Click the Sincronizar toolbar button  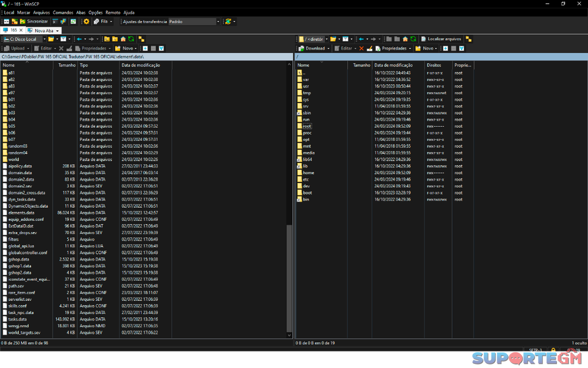point(33,21)
